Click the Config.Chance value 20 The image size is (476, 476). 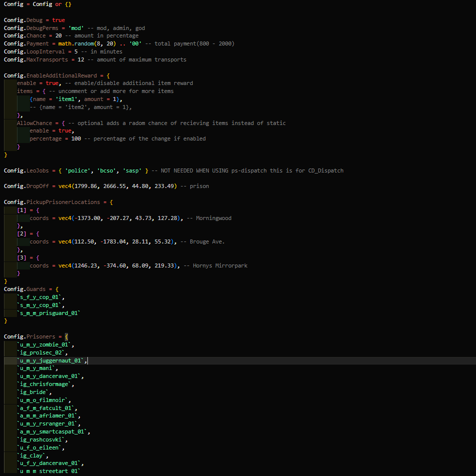(58, 35)
